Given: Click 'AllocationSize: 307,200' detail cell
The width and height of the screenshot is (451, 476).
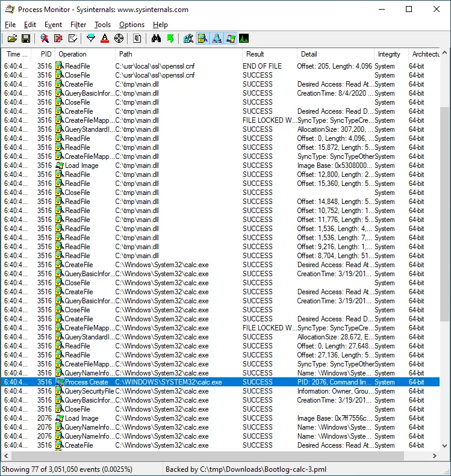Looking at the screenshot, I should coord(335,129).
